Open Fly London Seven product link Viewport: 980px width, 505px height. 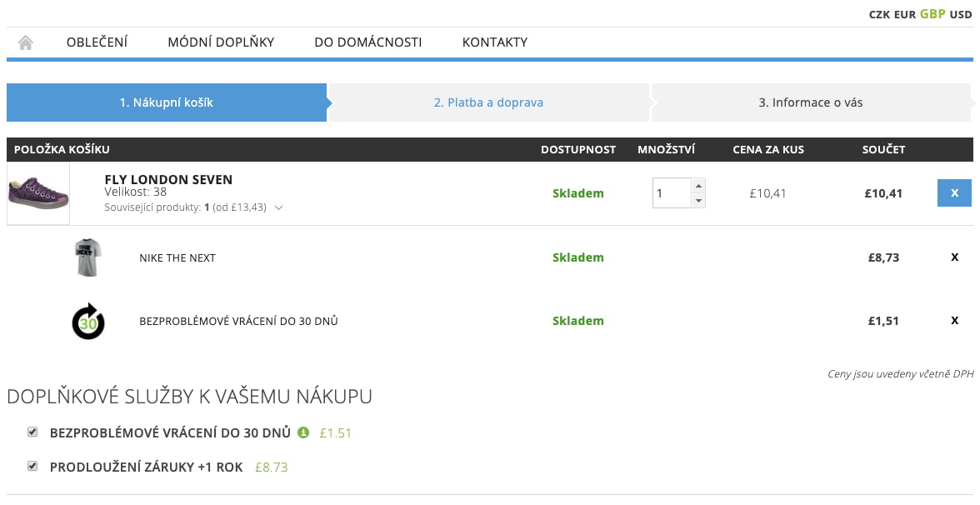[168, 179]
